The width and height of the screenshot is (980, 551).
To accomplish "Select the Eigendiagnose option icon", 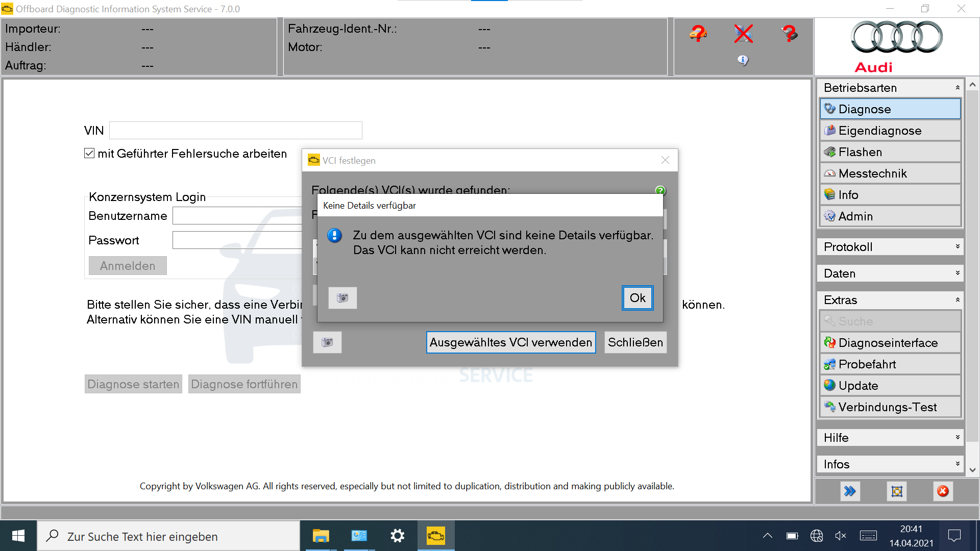I will pyautogui.click(x=829, y=131).
